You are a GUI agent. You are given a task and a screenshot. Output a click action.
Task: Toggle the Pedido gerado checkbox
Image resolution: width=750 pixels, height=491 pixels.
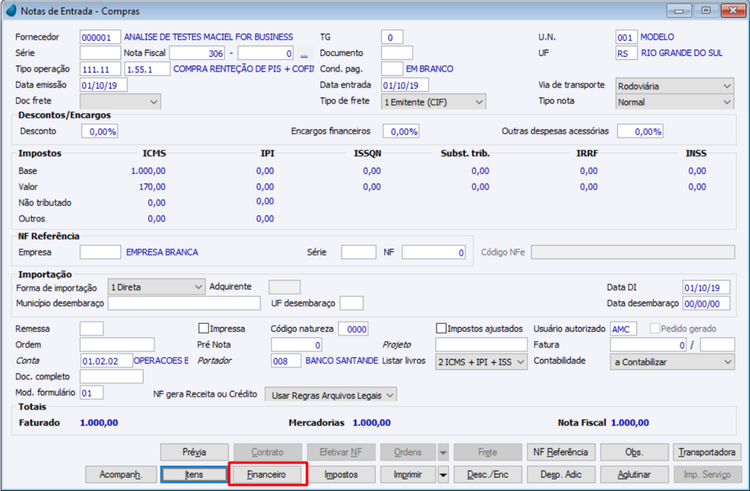click(x=654, y=328)
